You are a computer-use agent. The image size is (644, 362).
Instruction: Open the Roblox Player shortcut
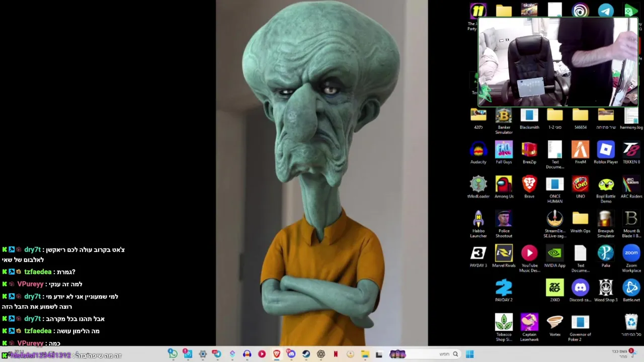tap(606, 153)
